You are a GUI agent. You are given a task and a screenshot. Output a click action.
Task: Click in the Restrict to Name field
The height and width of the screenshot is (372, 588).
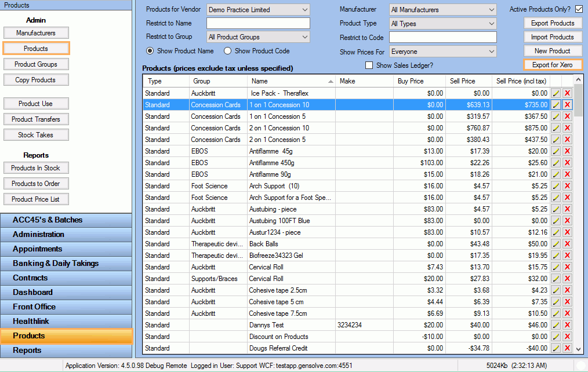tap(259, 23)
